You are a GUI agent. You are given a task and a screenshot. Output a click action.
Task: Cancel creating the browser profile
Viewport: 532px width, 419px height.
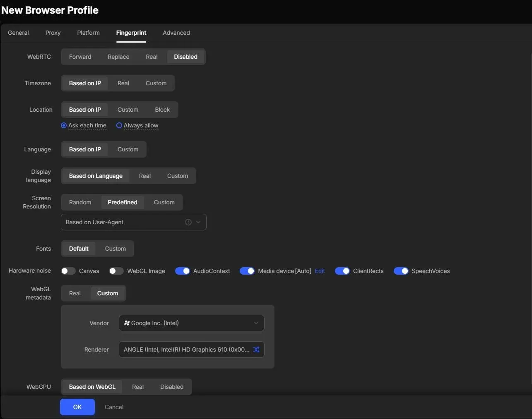pos(114,407)
